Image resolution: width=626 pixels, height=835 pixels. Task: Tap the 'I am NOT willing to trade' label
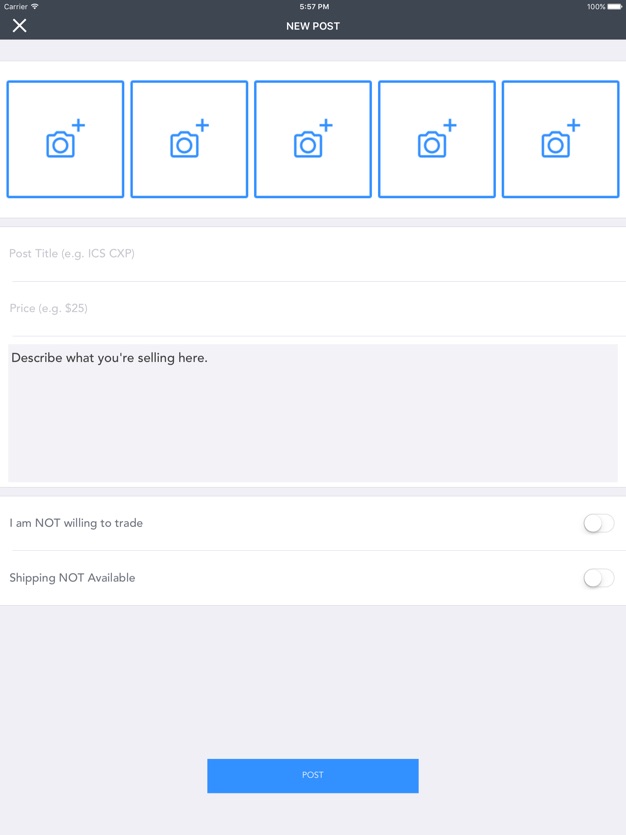(76, 523)
